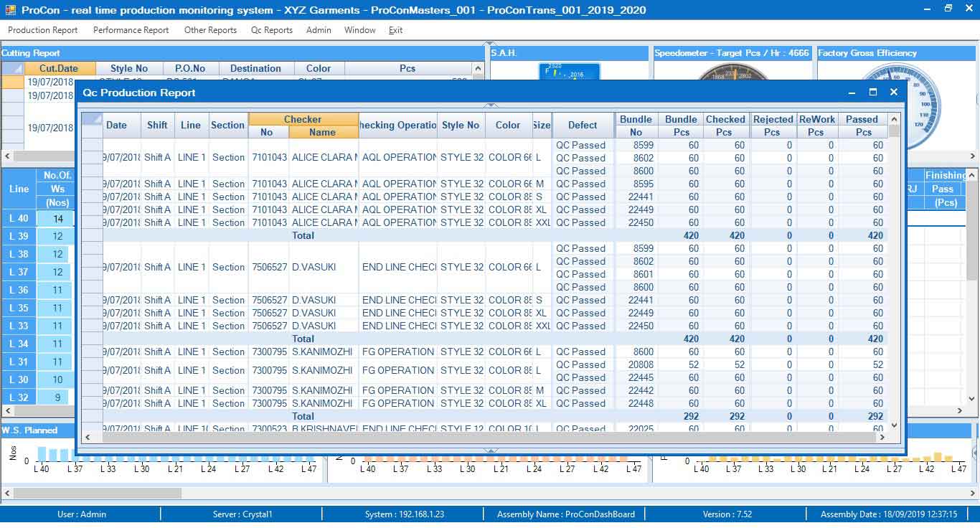Image resolution: width=980 pixels, height=528 pixels.
Task: Open the Other Reports menu
Action: pyautogui.click(x=210, y=30)
